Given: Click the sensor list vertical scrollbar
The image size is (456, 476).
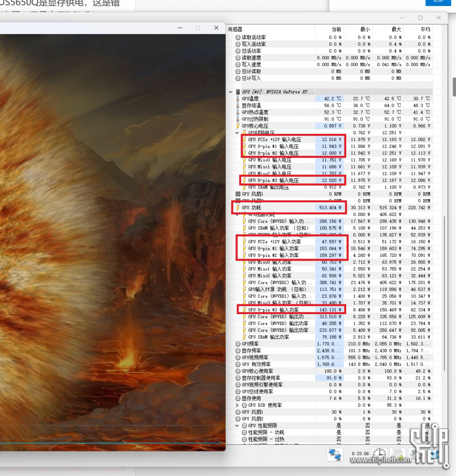Looking at the screenshot, I should pos(444,293).
